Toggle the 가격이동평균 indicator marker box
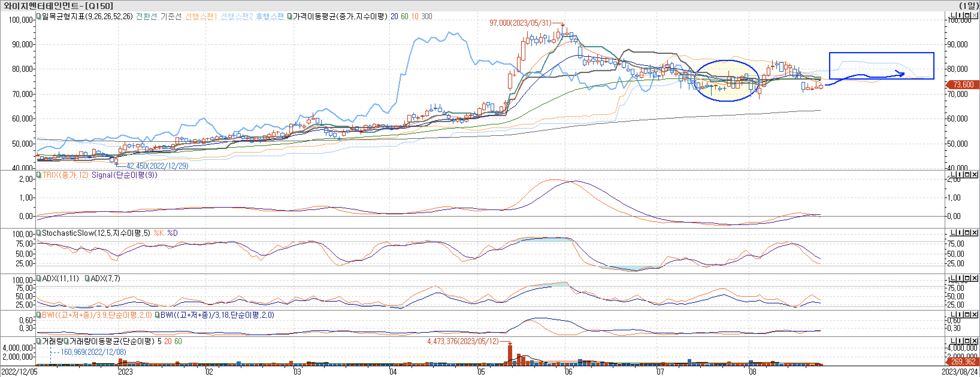The image size is (980, 377). pyautogui.click(x=290, y=16)
